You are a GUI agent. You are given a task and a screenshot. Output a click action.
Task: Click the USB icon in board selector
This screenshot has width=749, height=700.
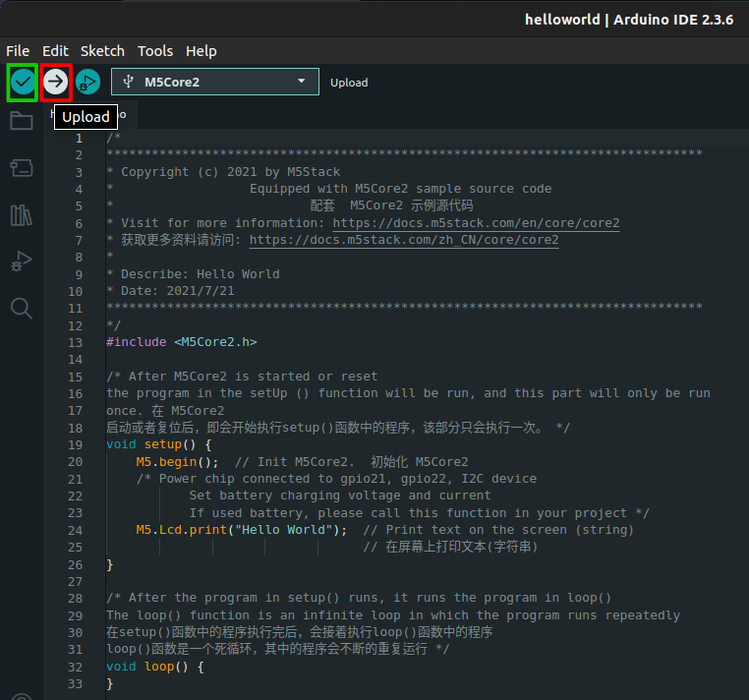(x=129, y=83)
